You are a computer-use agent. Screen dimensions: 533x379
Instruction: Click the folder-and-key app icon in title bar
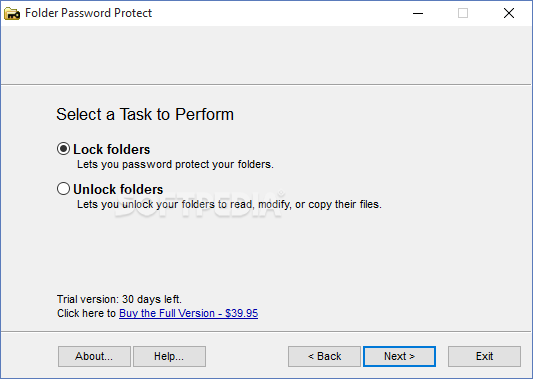12,14
